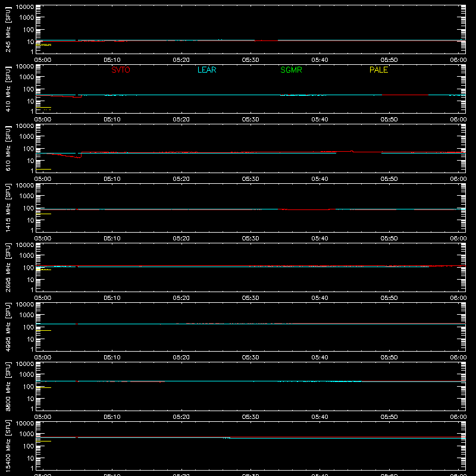Click 05:10 tick label under 1415 MHz panel
Image resolution: width=476 pixels, height=476 pixels.
coord(112,239)
